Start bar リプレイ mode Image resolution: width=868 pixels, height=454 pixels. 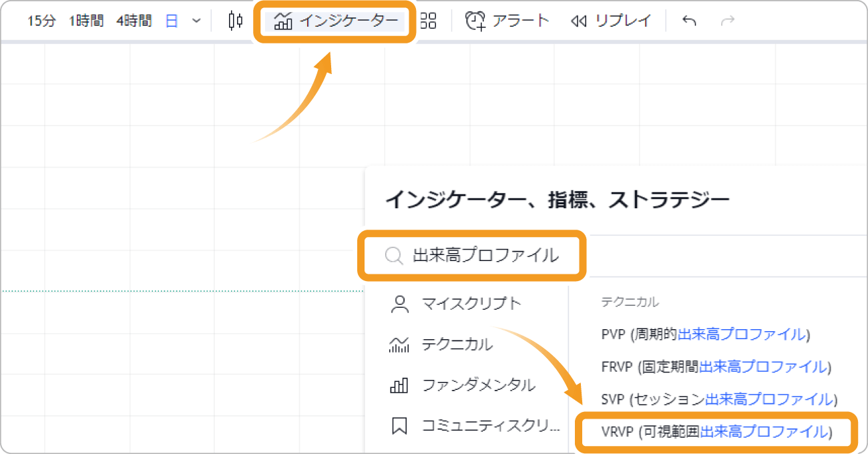pos(611,21)
